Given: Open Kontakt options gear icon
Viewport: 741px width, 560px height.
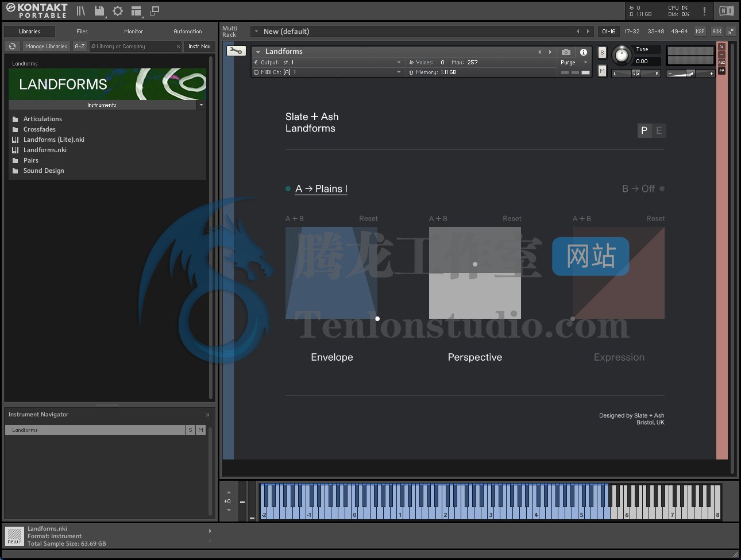Looking at the screenshot, I should pos(118,11).
